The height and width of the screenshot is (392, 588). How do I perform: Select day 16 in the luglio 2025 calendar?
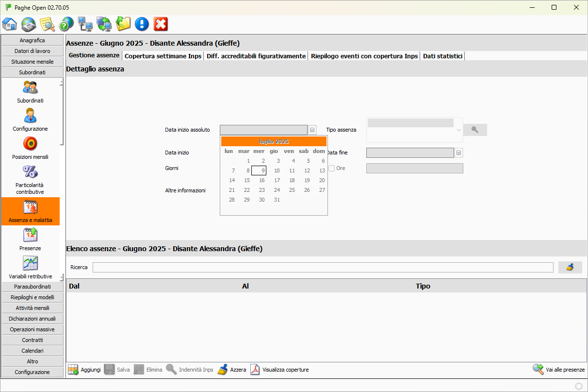pyautogui.click(x=261, y=180)
